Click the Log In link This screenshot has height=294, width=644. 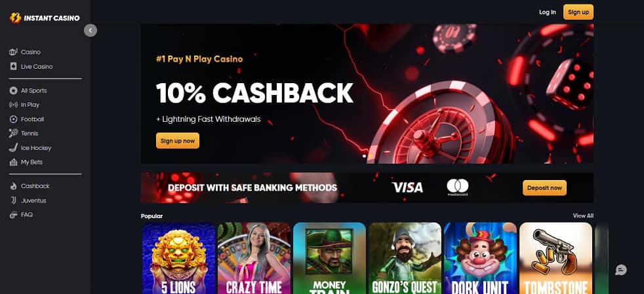[548, 12]
